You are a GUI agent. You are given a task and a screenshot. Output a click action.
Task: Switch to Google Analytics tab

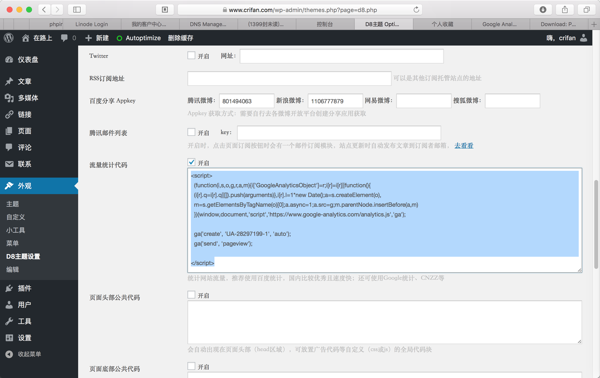point(499,24)
